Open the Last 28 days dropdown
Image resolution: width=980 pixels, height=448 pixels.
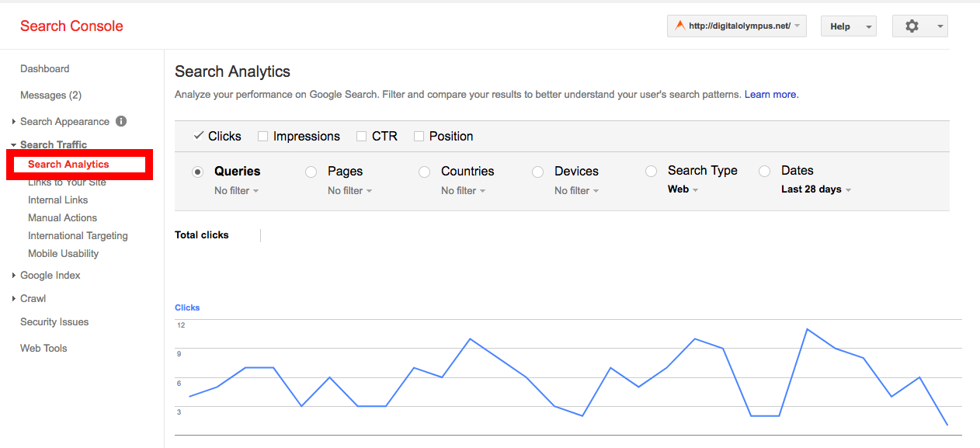click(x=815, y=189)
